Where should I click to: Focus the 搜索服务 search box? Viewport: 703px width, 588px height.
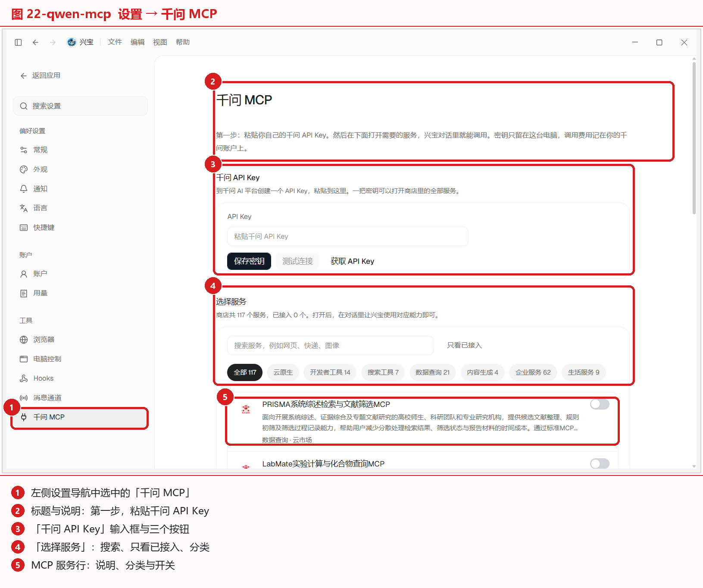(330, 345)
